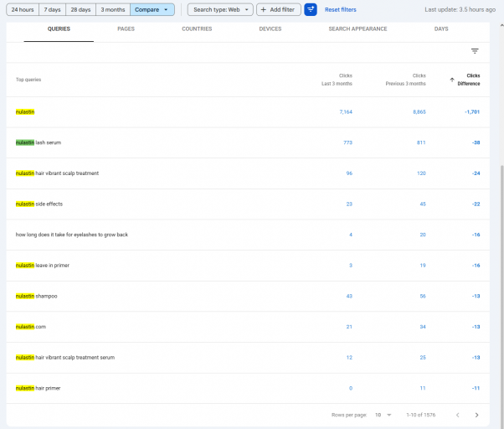
Task: Sort by Clicks Difference column header
Action: 469,80
